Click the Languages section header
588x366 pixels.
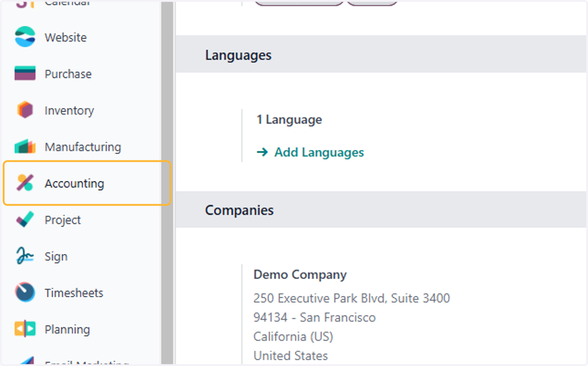pyautogui.click(x=382, y=55)
